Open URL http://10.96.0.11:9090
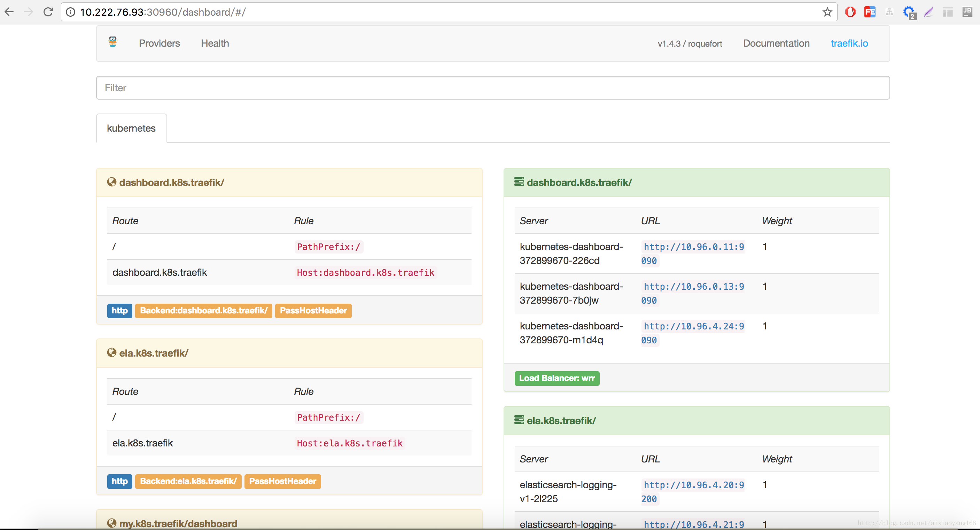Image resolution: width=980 pixels, height=530 pixels. (x=692, y=254)
